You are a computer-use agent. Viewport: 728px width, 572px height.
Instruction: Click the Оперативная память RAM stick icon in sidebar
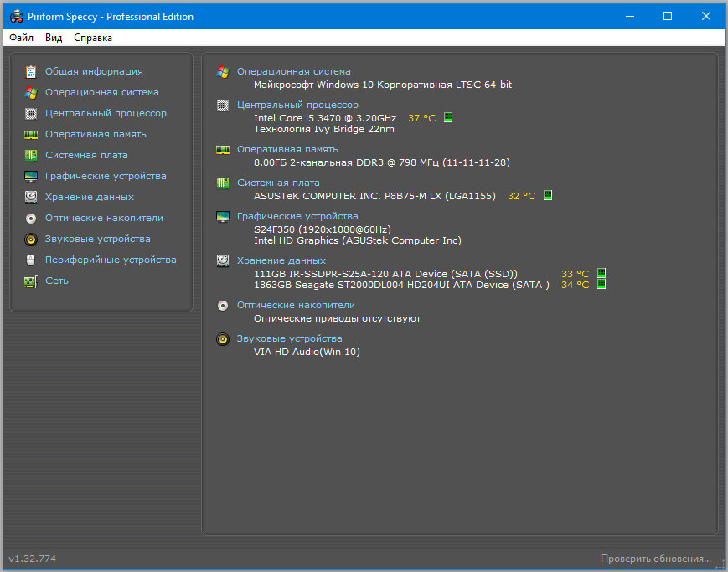(x=31, y=134)
